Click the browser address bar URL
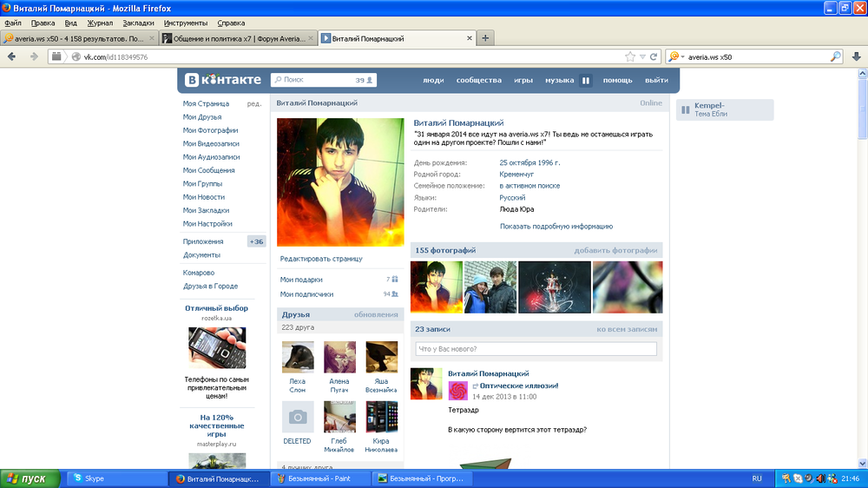 tap(115, 57)
